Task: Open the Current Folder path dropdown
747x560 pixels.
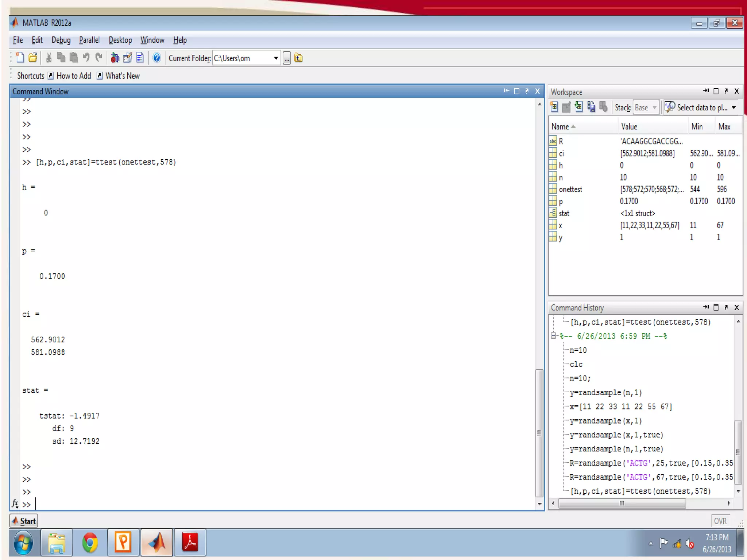Action: coord(276,58)
